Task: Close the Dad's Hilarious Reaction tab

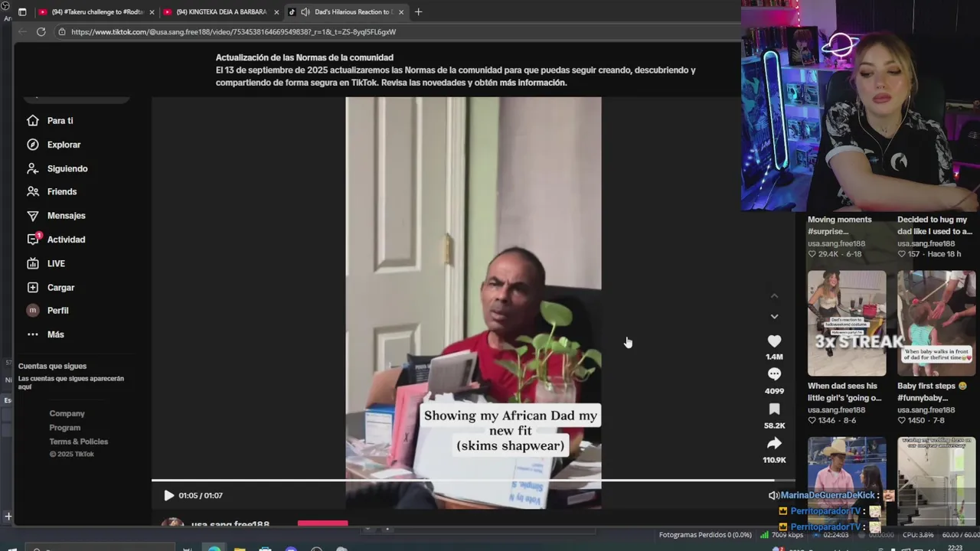Action: coord(400,12)
